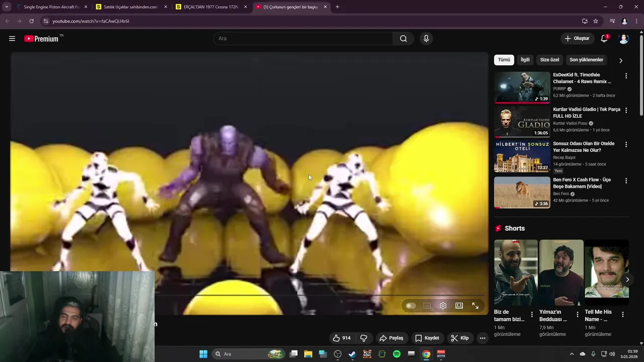
Task: Open Recep Başol channel link
Action: 564,157
